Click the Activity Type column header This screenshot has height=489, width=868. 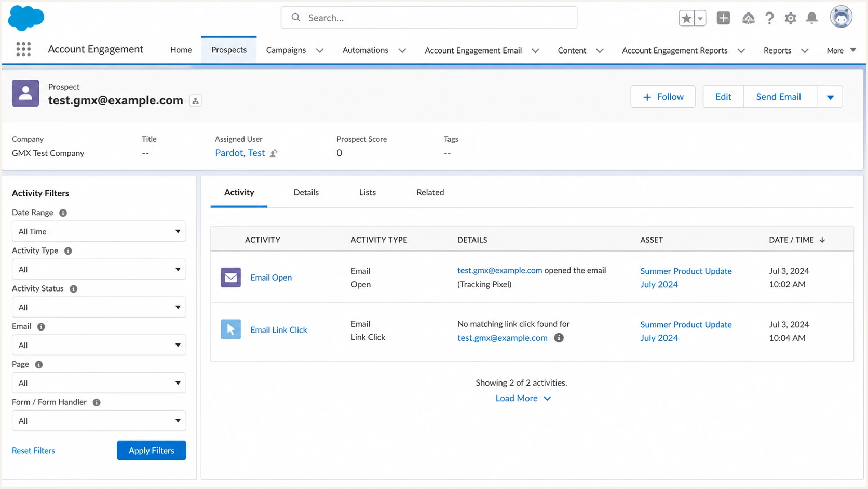click(378, 240)
